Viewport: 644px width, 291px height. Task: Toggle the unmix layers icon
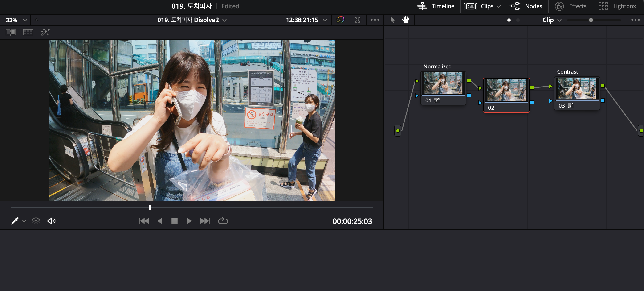pos(36,221)
